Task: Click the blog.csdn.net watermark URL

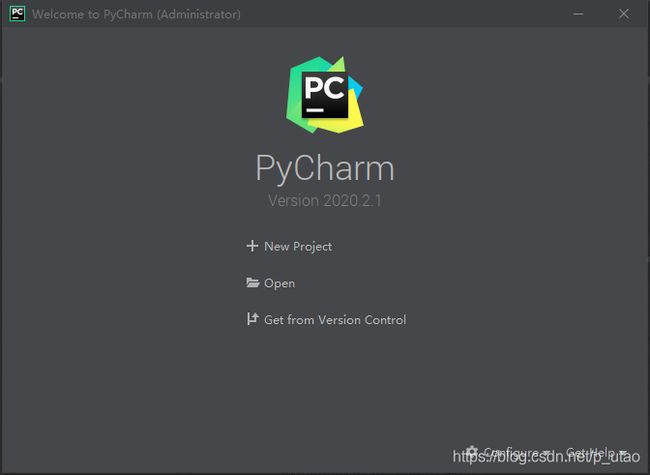Action: [x=546, y=457]
